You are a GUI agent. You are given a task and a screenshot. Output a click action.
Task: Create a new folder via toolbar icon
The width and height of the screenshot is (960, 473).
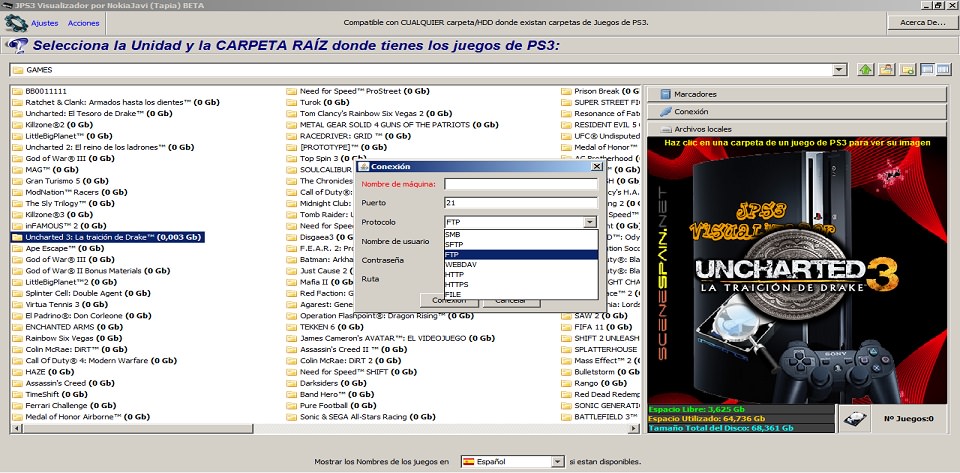[907, 70]
